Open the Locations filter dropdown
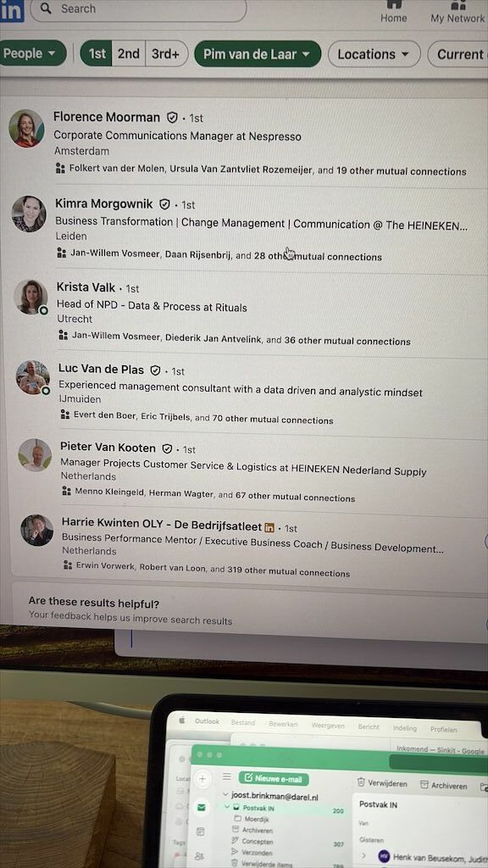Viewport: 488px width, 868px height. (x=374, y=54)
